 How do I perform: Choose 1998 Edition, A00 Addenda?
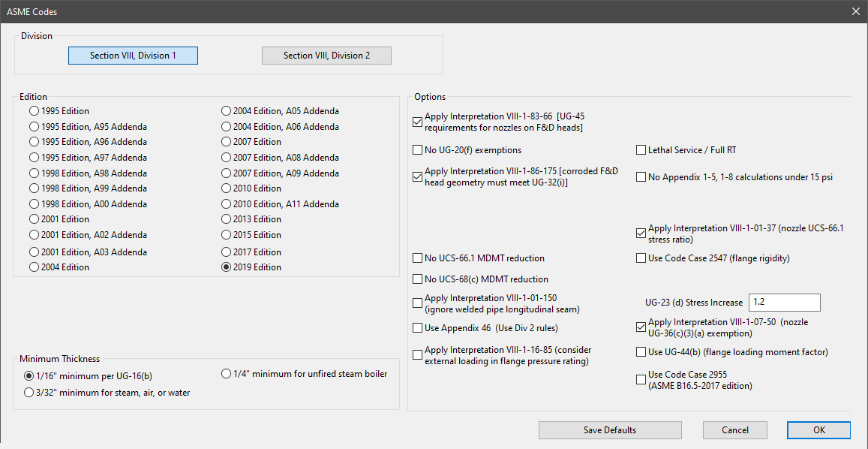[34, 204]
